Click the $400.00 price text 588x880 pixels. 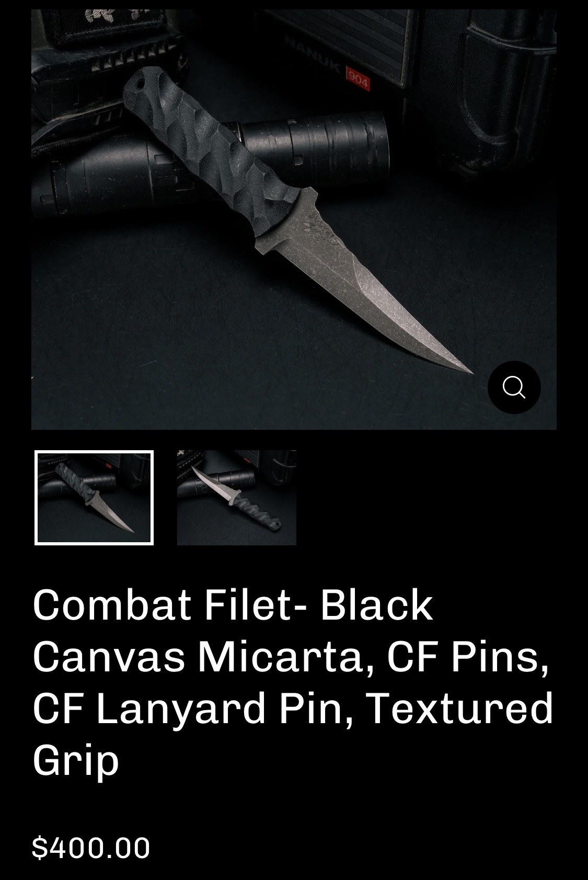(91, 848)
